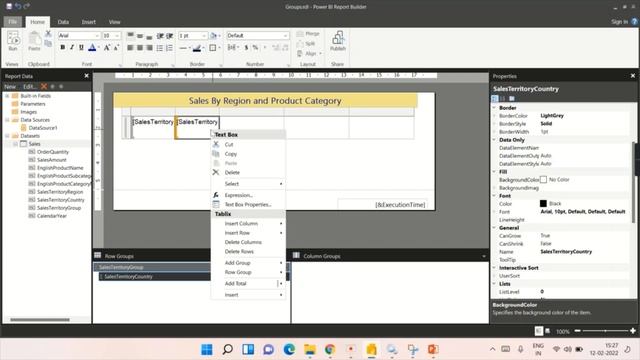640x360 pixels.
Task: Save the report with the title bar icon
Action: pos(9,6)
